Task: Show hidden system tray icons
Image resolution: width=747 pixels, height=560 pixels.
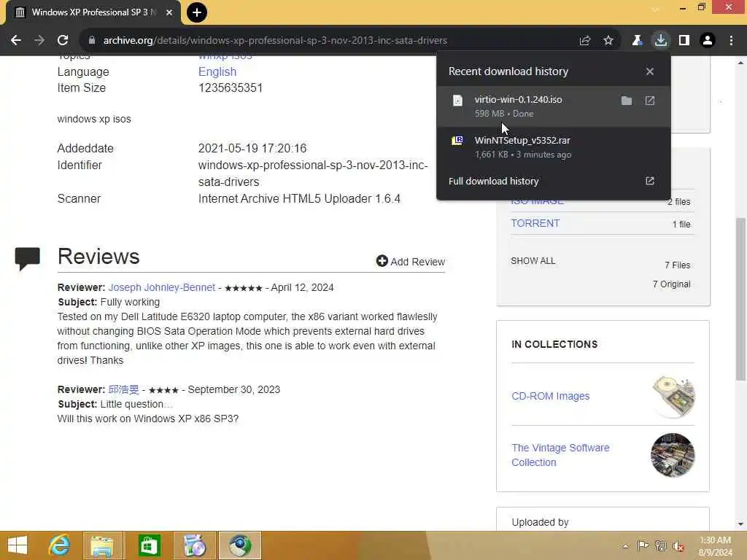Action: pos(625,546)
